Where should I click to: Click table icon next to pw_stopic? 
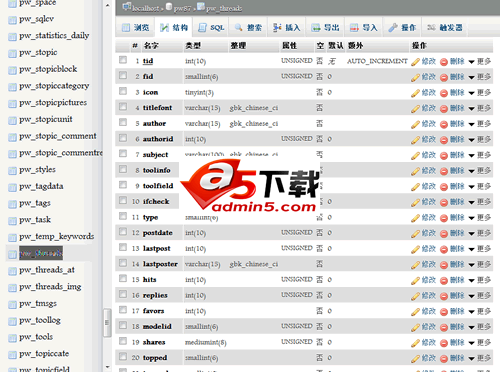click(12, 54)
